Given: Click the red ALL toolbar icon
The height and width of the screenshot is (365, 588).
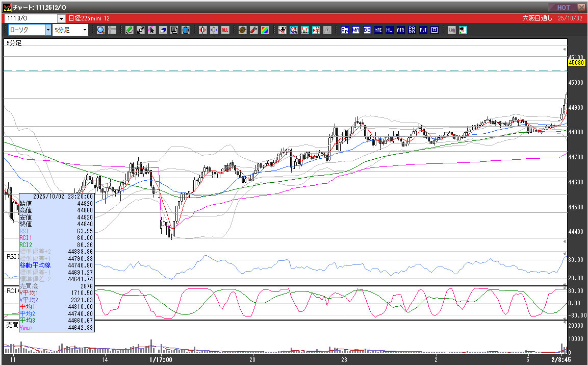Looking at the screenshot, I should (225, 30).
